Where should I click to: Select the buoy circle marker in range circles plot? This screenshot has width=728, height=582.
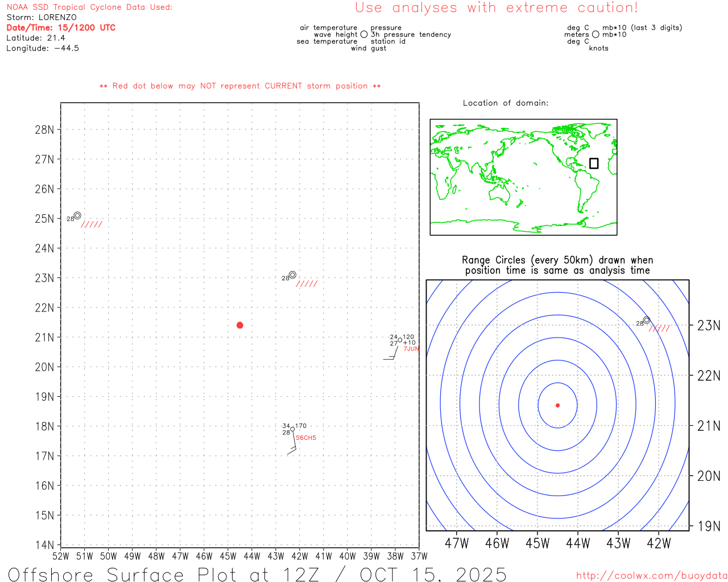click(x=647, y=320)
